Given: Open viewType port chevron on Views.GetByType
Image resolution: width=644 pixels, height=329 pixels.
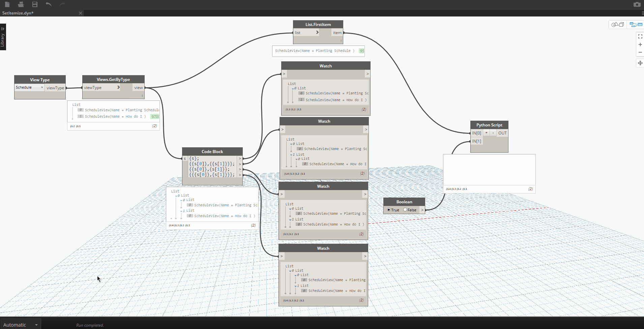Looking at the screenshot, I should tap(118, 87).
